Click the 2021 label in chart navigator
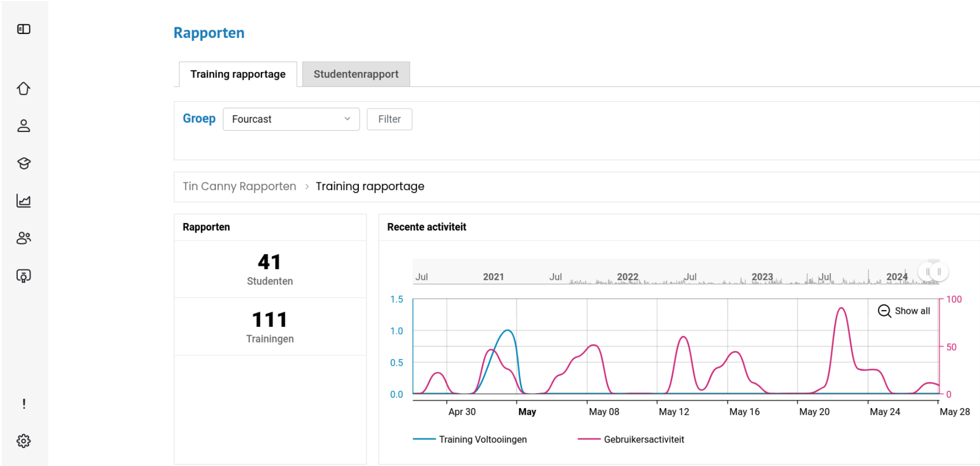980x466 pixels. click(493, 277)
